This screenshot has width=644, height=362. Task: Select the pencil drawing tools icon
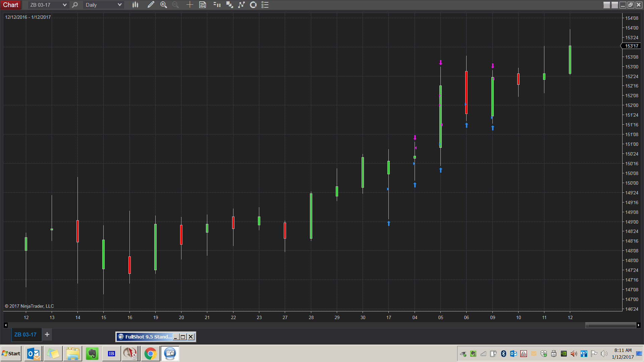tap(151, 5)
